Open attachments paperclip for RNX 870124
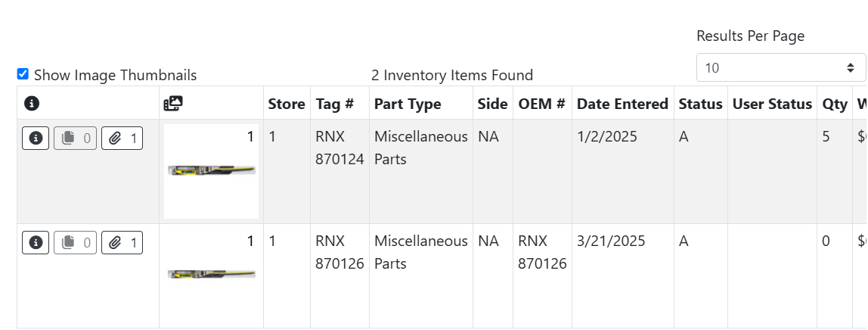This screenshot has height=330, width=868. tap(122, 139)
